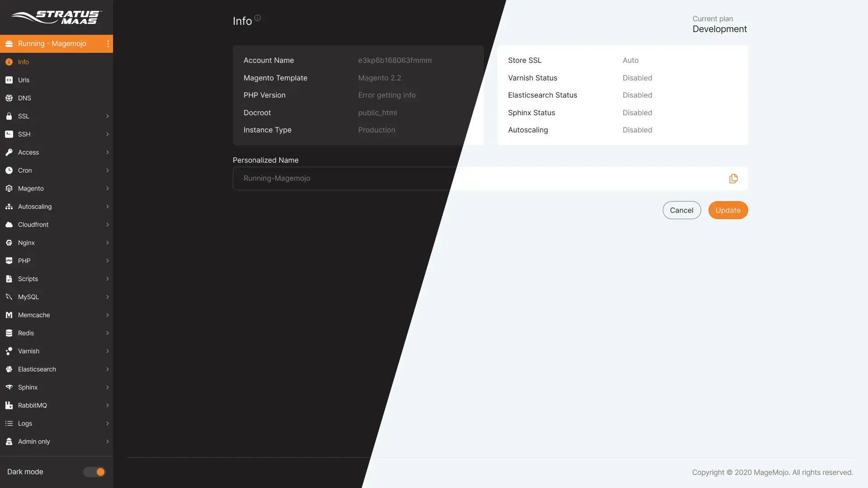Expand the Sphinx submenu chevron

coord(108,387)
